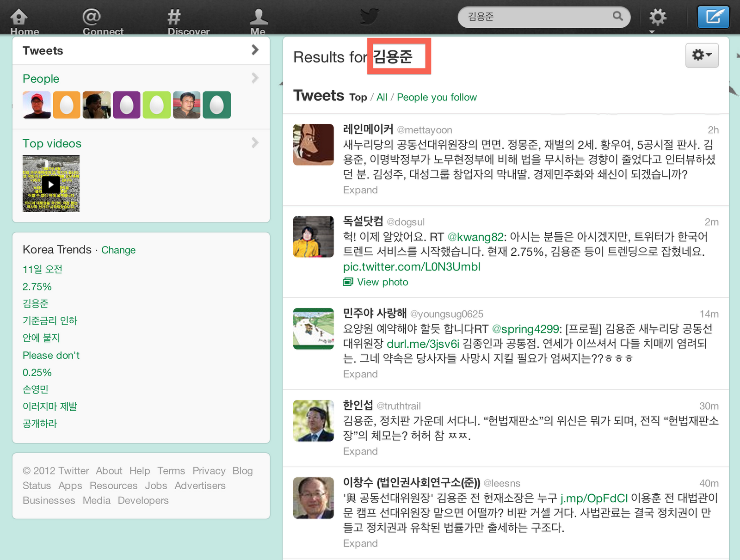
Task: Open the trend 김용준
Action: click(36, 303)
